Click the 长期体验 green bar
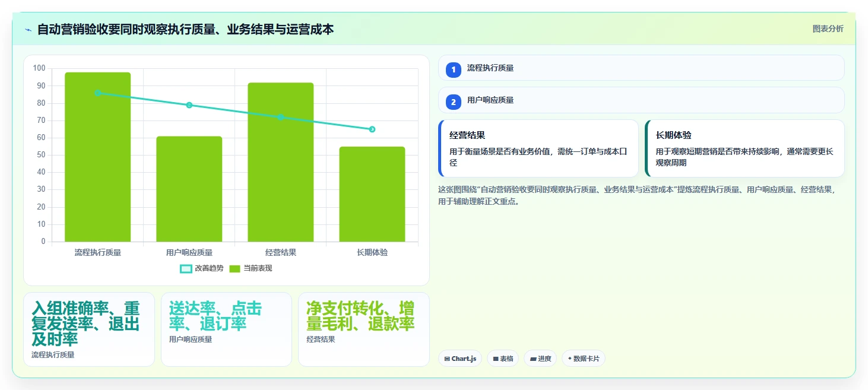 pyautogui.click(x=372, y=194)
